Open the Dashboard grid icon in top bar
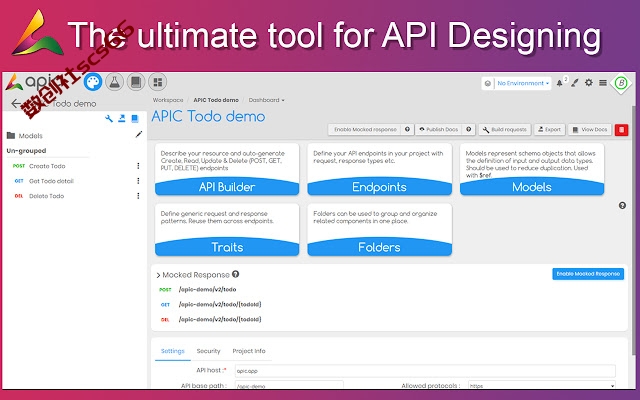Viewport: 640px width, 400px height. pos(158,82)
